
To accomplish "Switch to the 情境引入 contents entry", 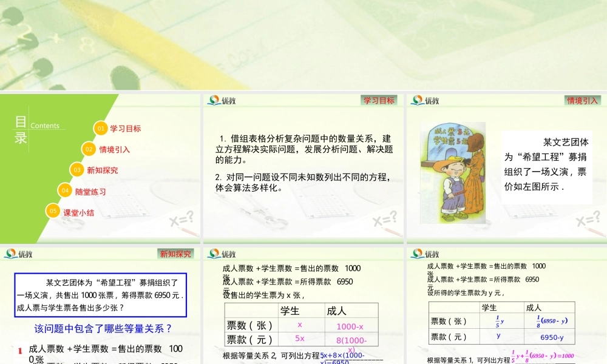I will pyautogui.click(x=115, y=149).
